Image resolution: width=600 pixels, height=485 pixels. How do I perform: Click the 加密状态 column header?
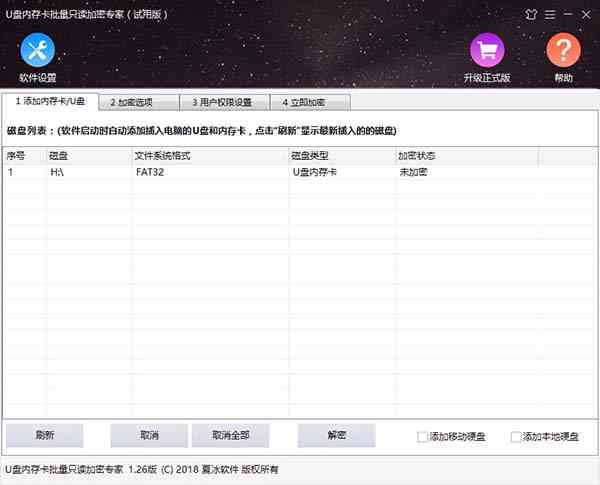pos(467,156)
